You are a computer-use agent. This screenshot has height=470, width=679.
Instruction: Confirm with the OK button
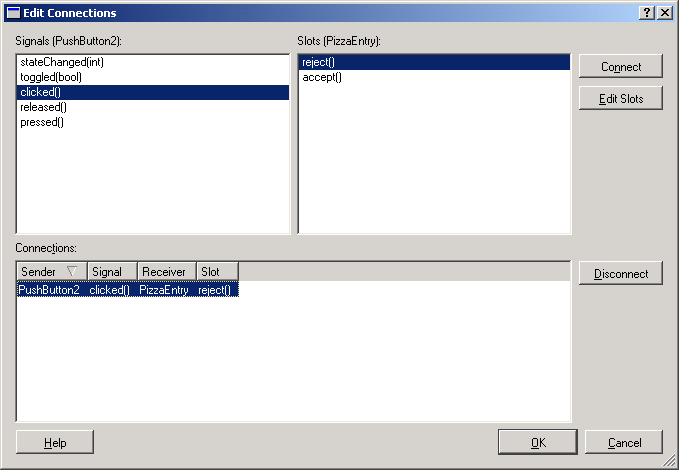click(538, 442)
